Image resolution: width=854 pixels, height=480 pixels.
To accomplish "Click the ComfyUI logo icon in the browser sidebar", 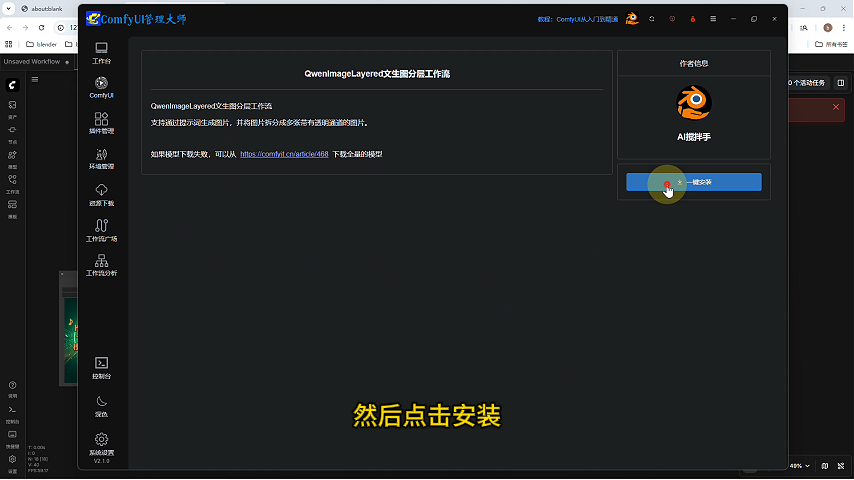I will (13, 84).
